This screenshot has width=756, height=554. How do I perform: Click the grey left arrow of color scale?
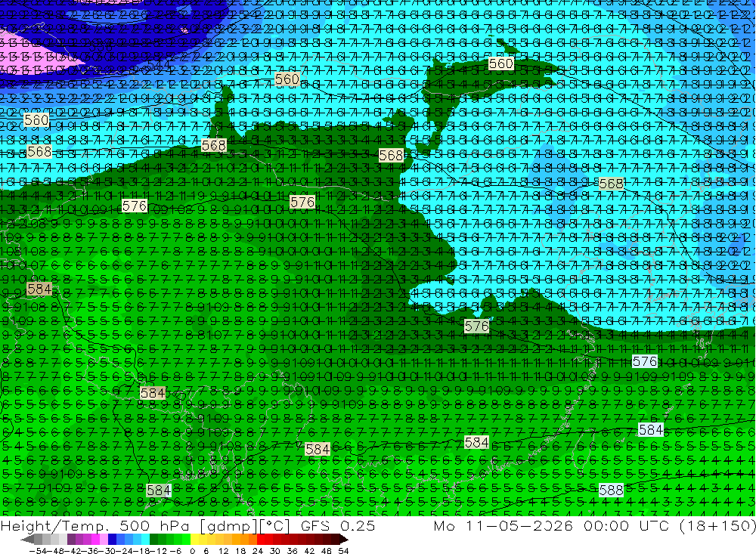[27, 539]
